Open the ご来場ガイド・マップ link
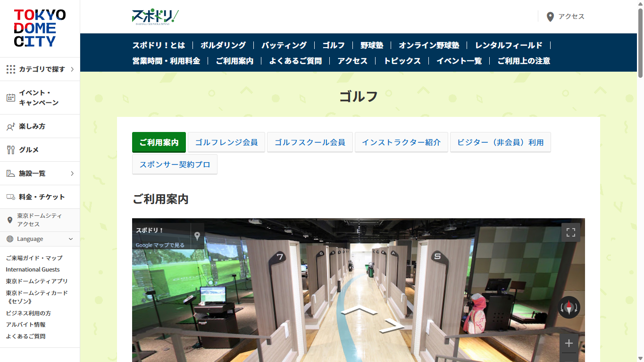644x362 pixels. [x=34, y=258]
